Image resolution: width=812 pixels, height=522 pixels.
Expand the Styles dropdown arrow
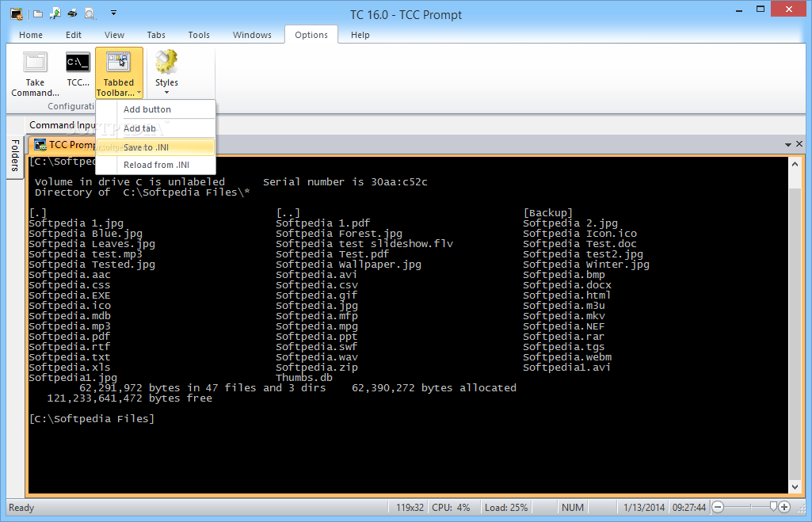point(166,93)
